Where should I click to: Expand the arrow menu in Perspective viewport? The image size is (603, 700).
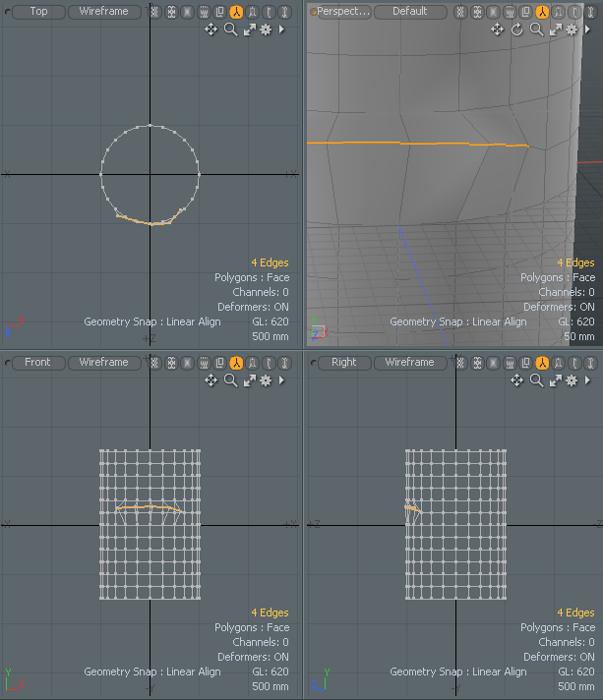point(588,29)
